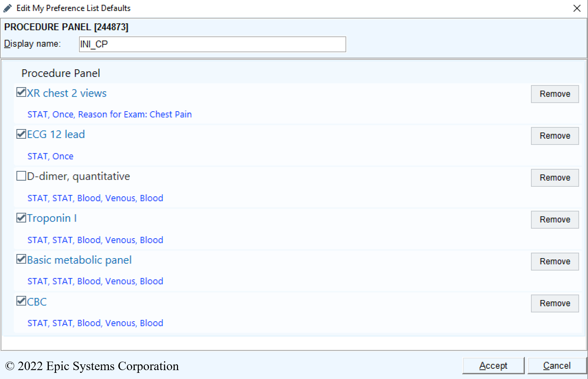The width and height of the screenshot is (588, 379).
Task: Toggle the CBC order checkbox
Action: pyautogui.click(x=21, y=301)
